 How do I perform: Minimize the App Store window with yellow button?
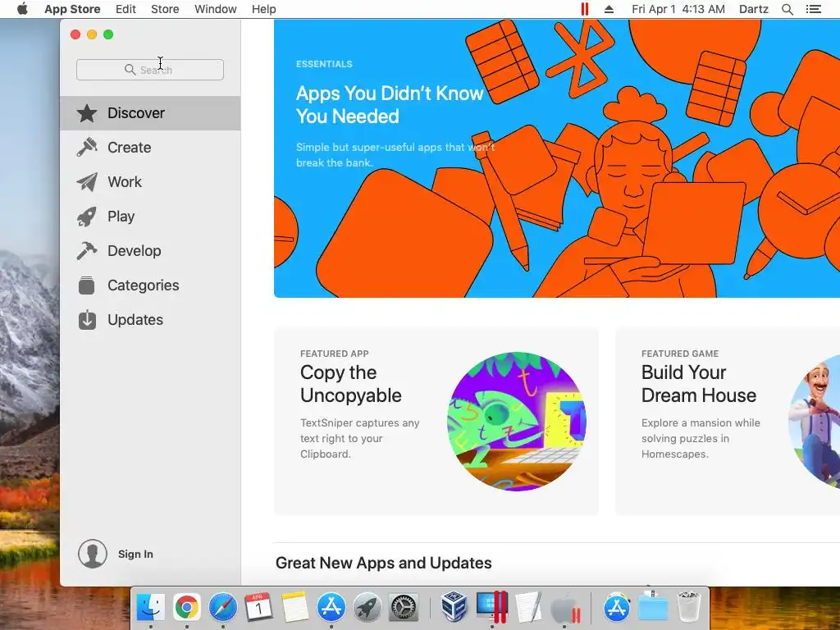coord(92,34)
